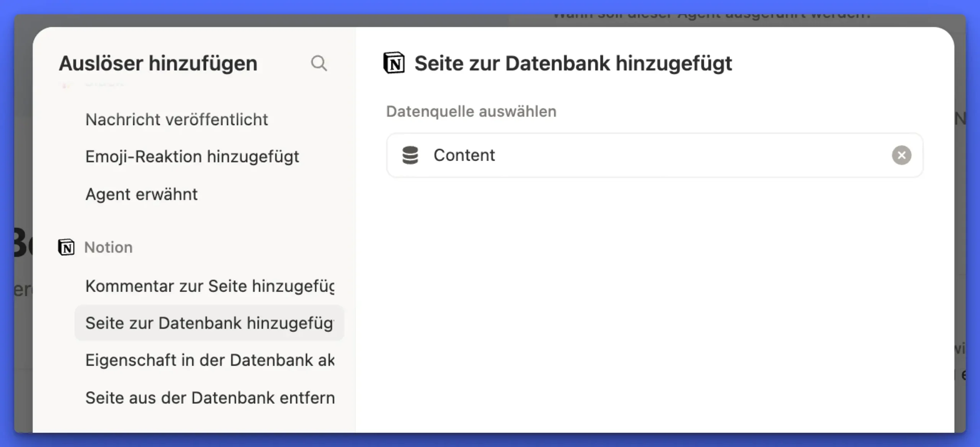Click the dimmed backdrop above the dialog

[268, 20]
